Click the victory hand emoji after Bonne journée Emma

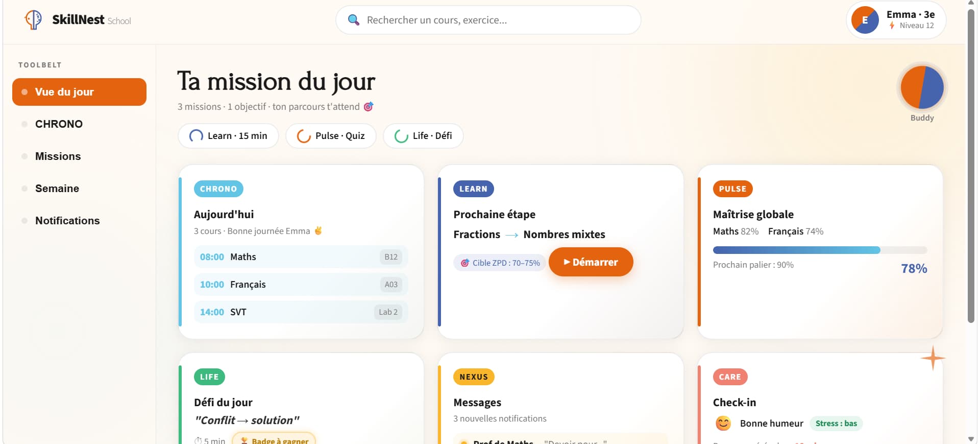coord(318,230)
